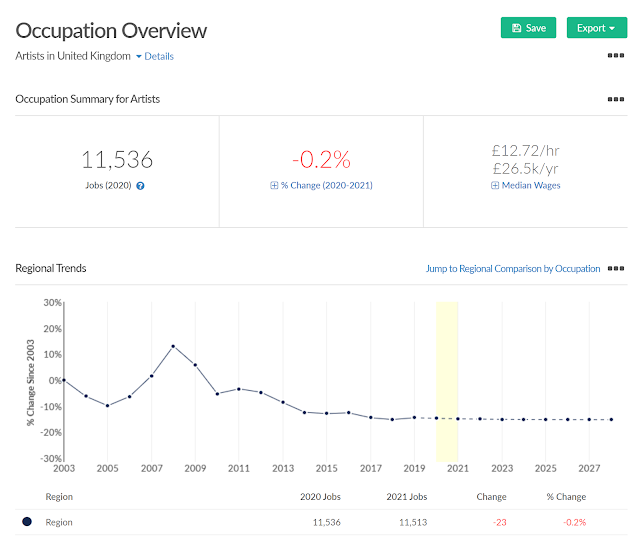Click the 2021 Jobs column header
The height and width of the screenshot is (540, 640).
tap(407, 497)
